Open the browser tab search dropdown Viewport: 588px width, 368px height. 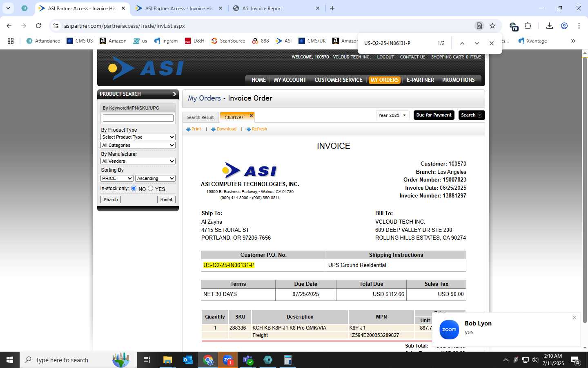8,8
